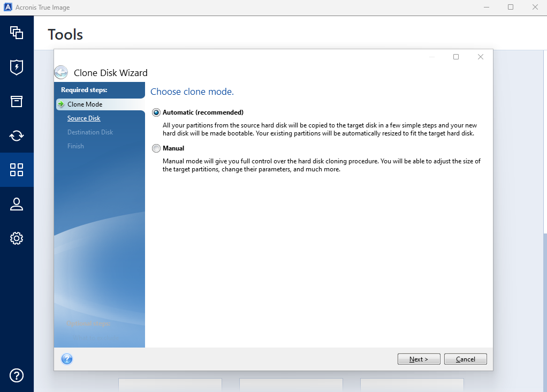Screen dimensions: 547x392
Task: Open Settings gear in sidebar
Action: [17, 238]
